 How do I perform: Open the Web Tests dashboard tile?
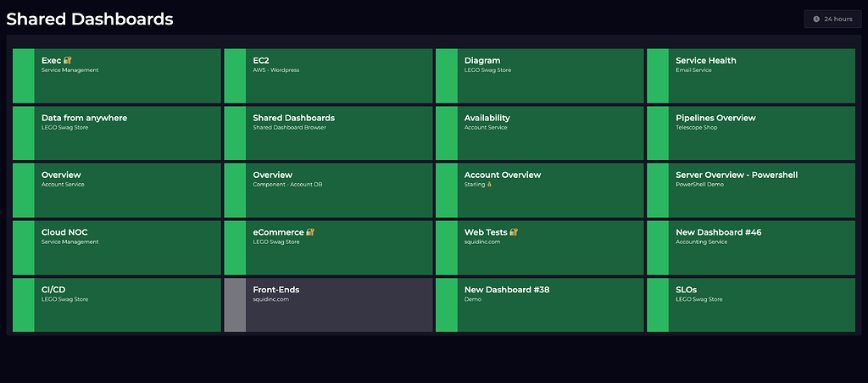pos(540,248)
